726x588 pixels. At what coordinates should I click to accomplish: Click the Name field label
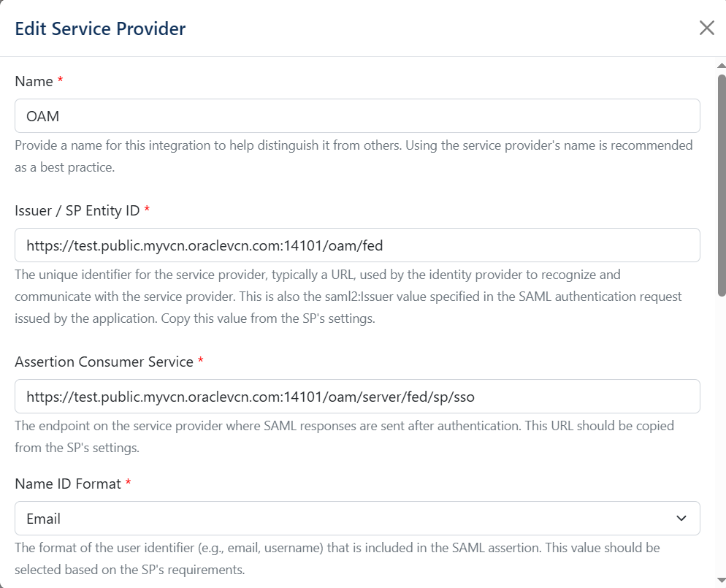34,82
